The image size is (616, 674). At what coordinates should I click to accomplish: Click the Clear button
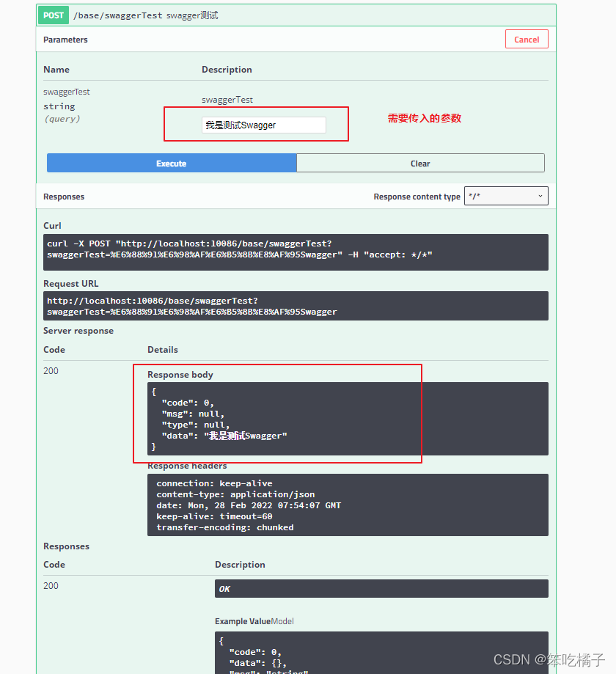click(x=420, y=164)
